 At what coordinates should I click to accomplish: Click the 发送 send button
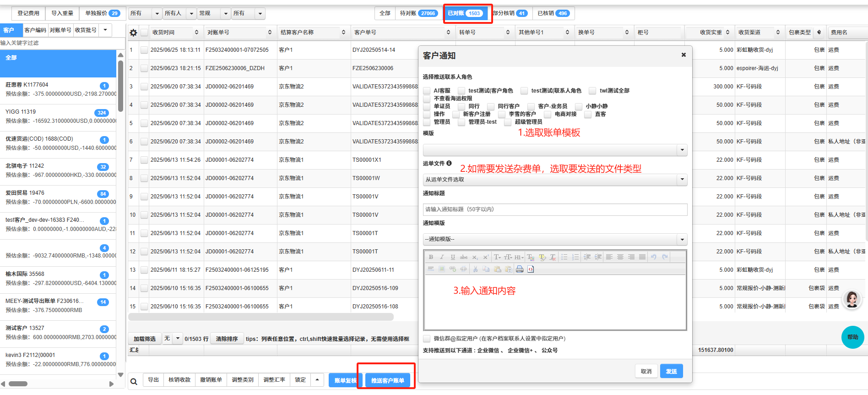pyautogui.click(x=671, y=371)
